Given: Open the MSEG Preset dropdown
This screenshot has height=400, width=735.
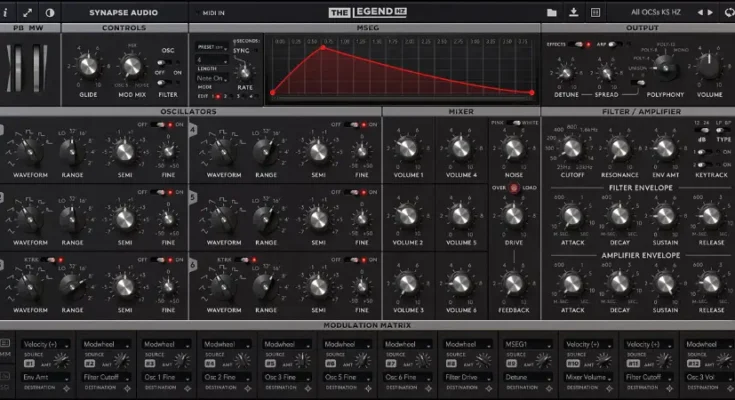Looking at the screenshot, I should point(210,46).
